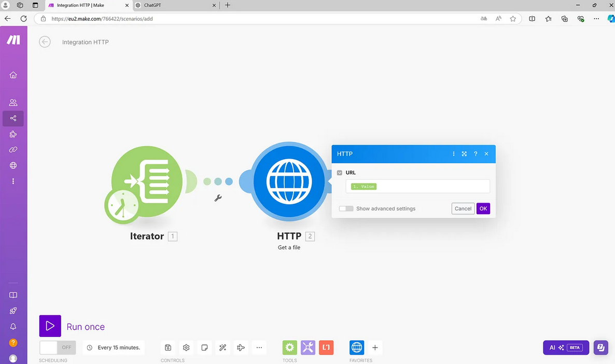Toggle scheduling ON/OFF switch
This screenshot has height=364, width=615.
pyautogui.click(x=58, y=347)
